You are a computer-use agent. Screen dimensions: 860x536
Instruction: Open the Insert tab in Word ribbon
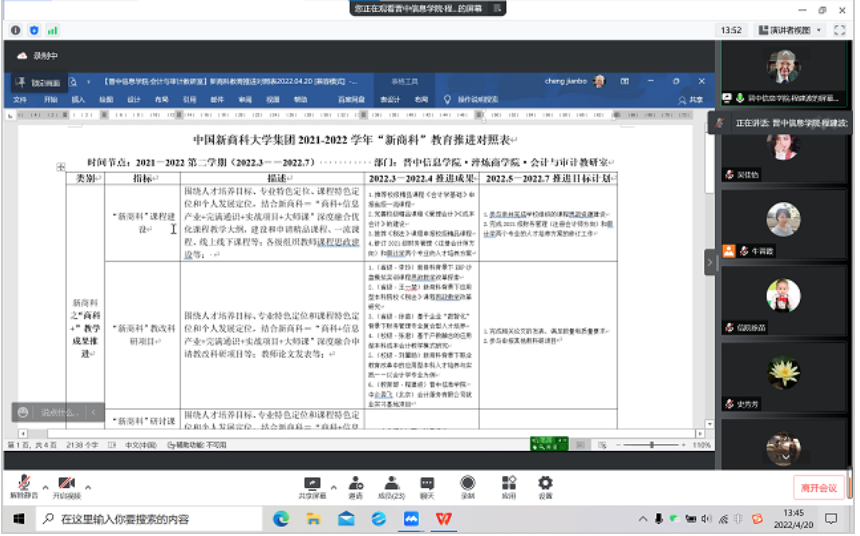pos(78,100)
